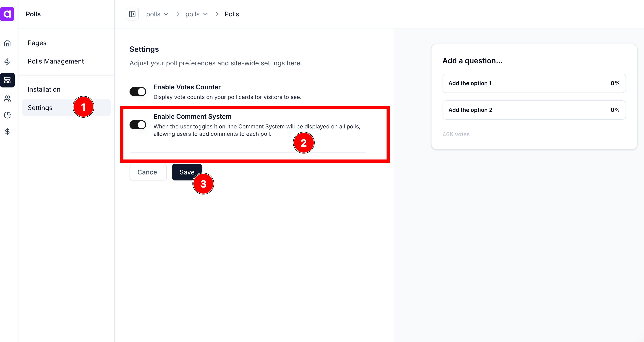Disable the Enable Votes Counter toggle
The image size is (644, 342).
(x=138, y=92)
